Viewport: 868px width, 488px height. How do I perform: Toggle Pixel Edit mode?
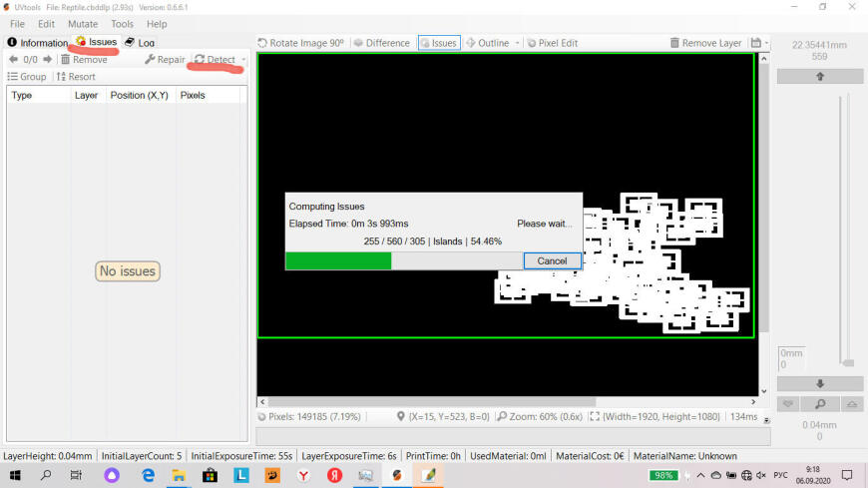point(553,43)
